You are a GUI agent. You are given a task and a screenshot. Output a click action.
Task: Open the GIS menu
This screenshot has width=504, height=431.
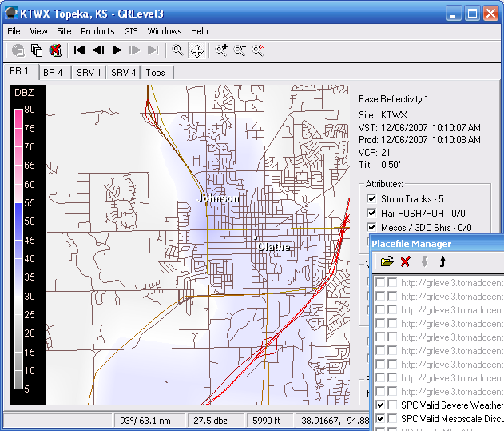[131, 31]
